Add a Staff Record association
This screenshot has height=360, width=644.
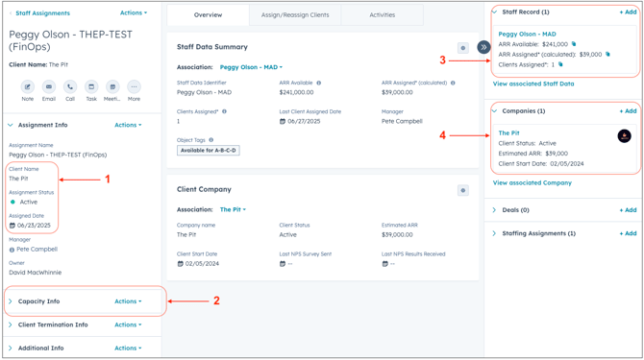pyautogui.click(x=628, y=12)
